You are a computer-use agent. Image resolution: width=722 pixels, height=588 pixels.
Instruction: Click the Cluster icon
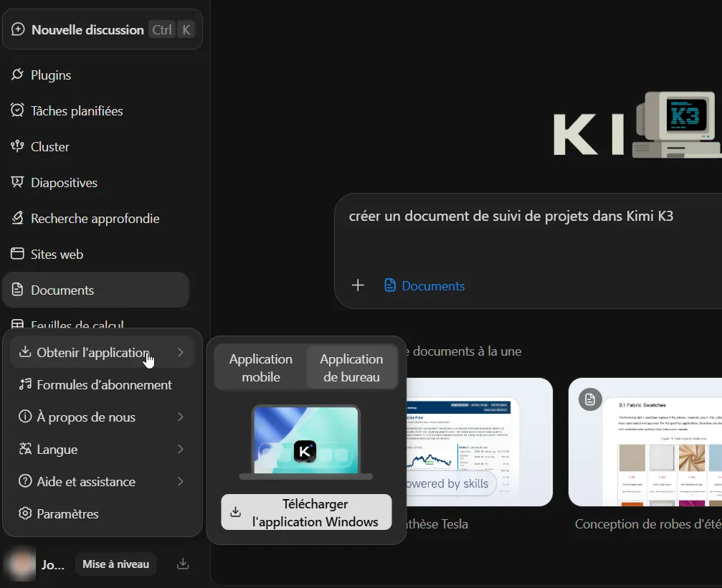(x=17, y=146)
